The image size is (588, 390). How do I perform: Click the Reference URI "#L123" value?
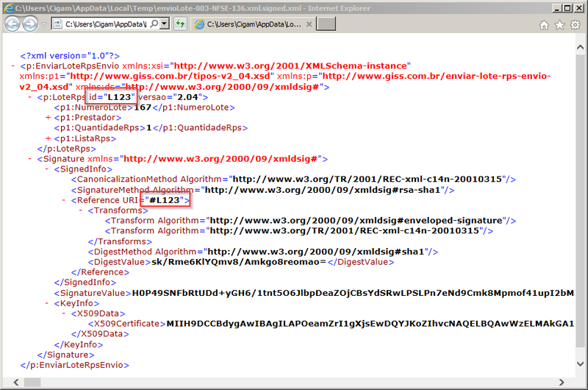tap(165, 200)
